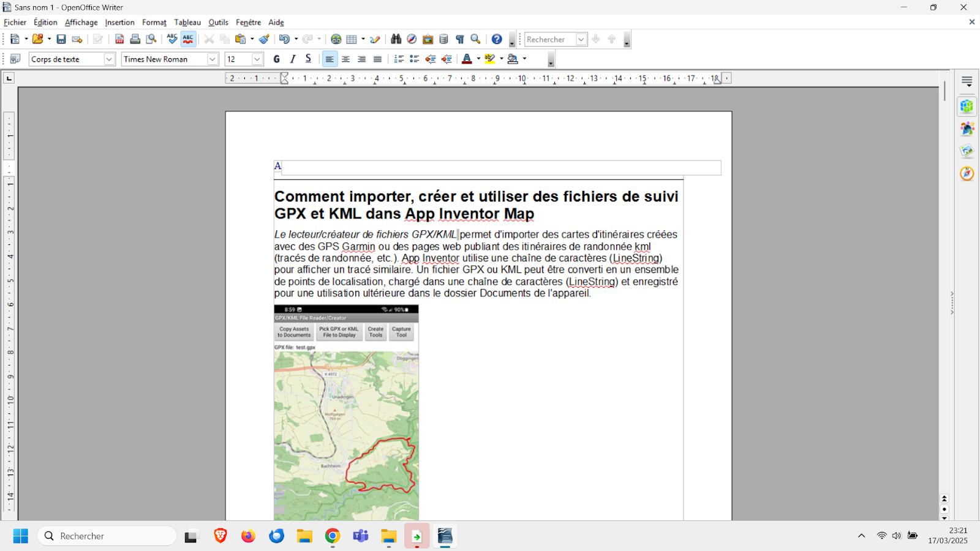The image size is (980, 551).
Task: Open the Tableau menu
Action: [x=187, y=23]
